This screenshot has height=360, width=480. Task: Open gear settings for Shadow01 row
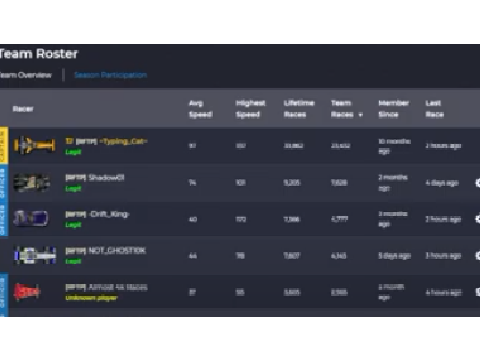[478, 183]
